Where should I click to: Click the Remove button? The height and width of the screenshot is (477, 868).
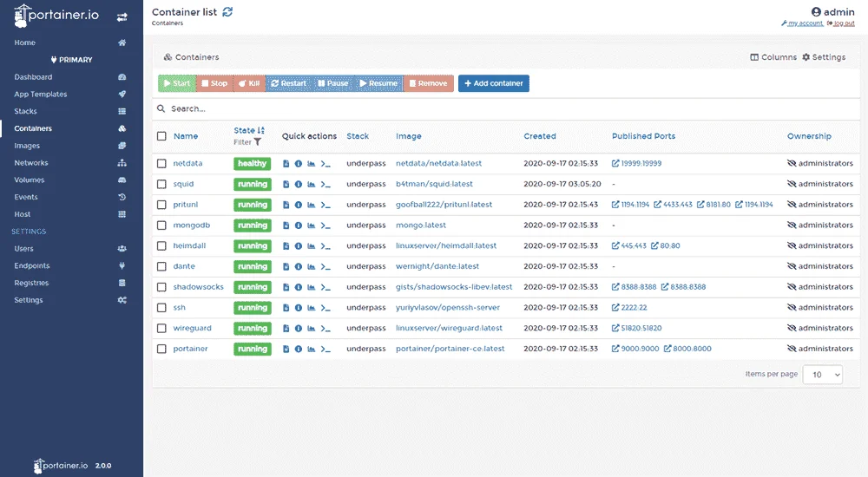[x=429, y=83]
